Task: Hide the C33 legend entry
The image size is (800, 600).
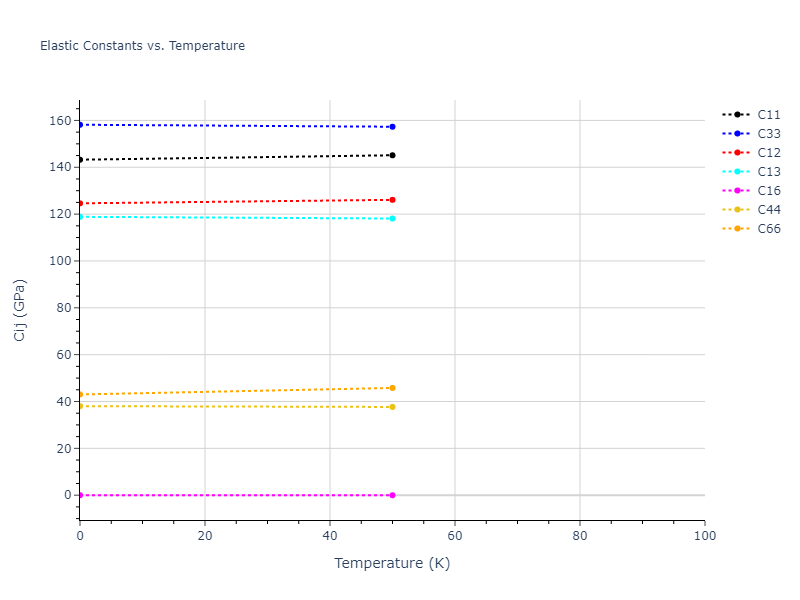Action: coord(768,134)
